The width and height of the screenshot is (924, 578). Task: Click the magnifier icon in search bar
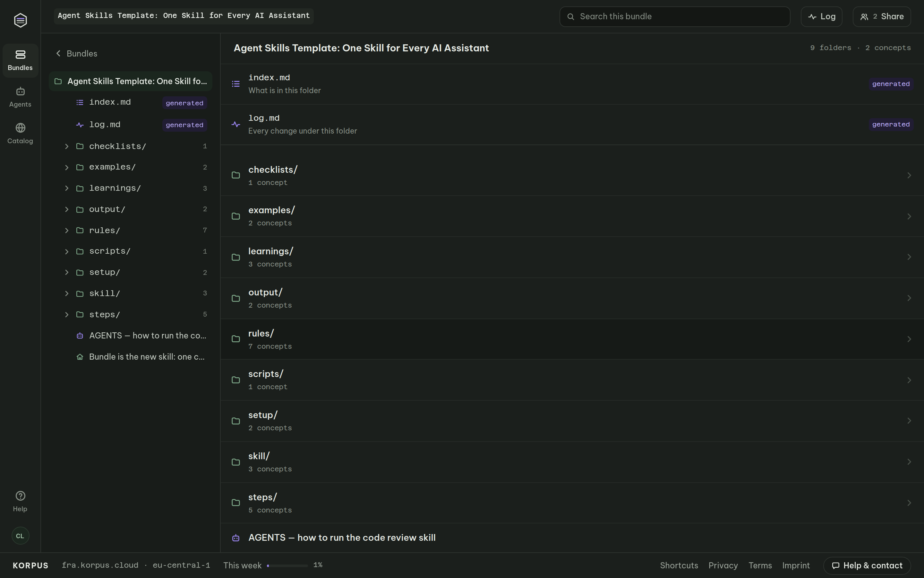coord(570,16)
